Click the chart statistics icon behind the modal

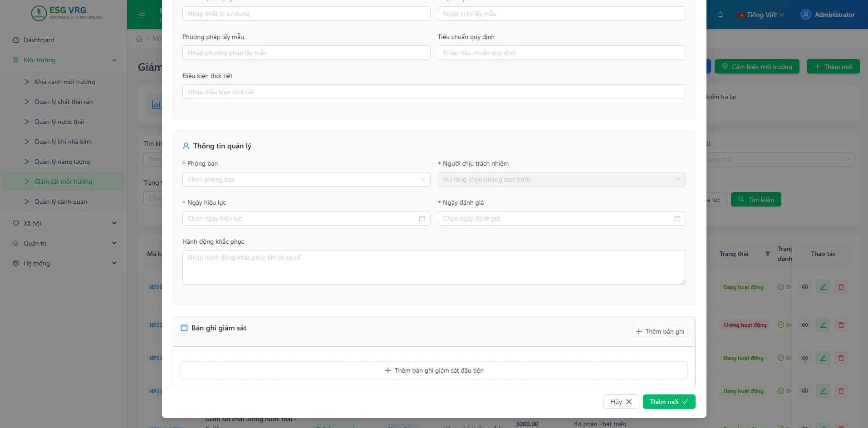(x=156, y=104)
